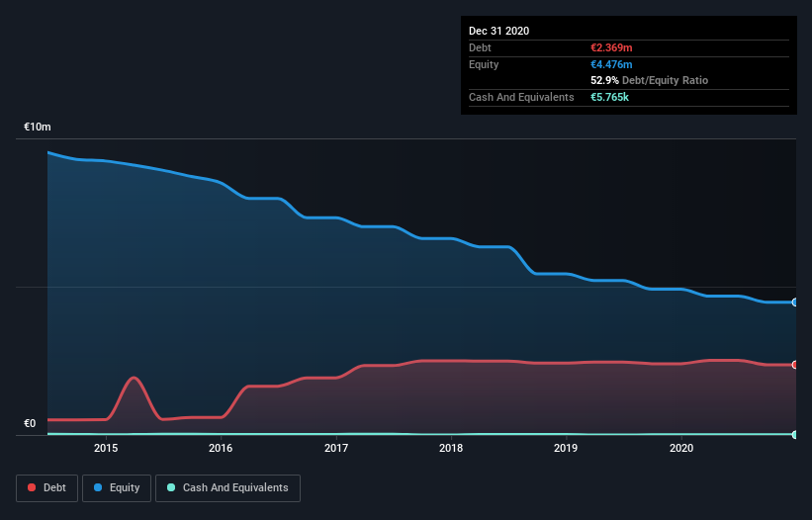This screenshot has height=520, width=812.
Task: Click Cash And Equivalents label in tooltip
Action: (521, 97)
